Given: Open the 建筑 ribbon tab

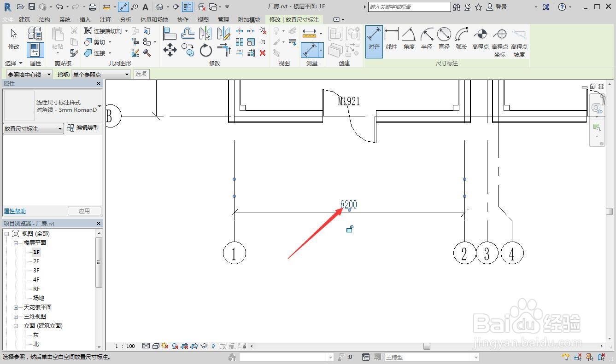Looking at the screenshot, I should tap(24, 20).
